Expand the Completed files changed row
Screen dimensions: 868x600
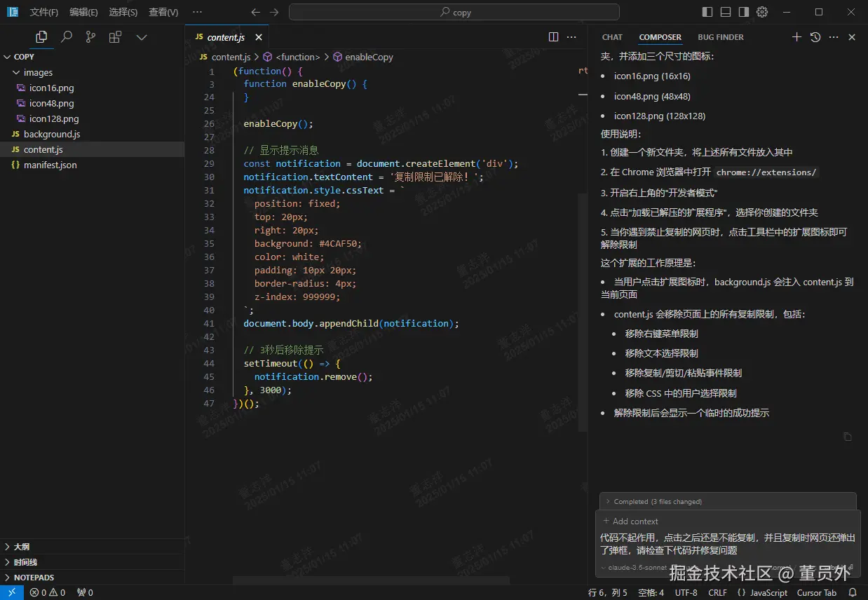[657, 501]
